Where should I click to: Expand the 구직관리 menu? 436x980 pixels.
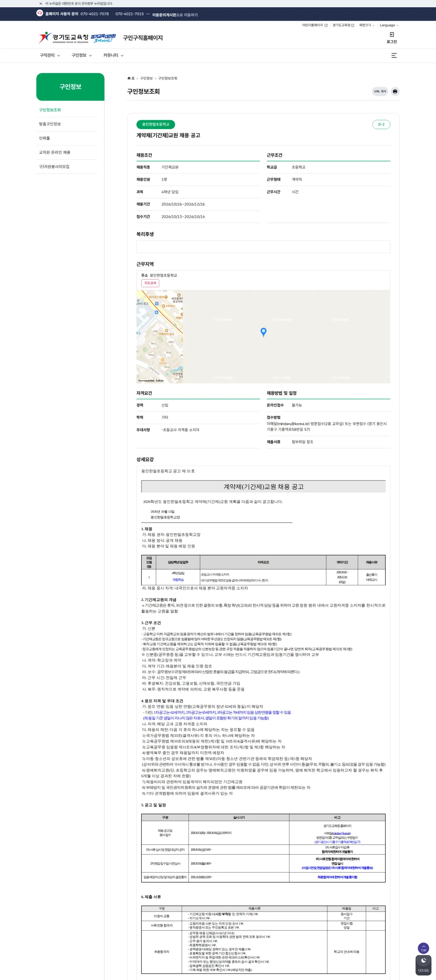coord(50,55)
